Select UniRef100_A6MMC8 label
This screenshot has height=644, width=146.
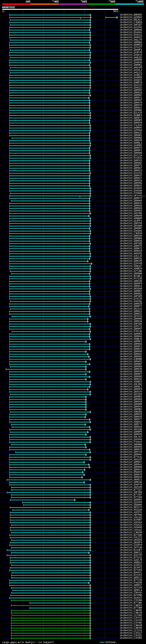(131, 45)
